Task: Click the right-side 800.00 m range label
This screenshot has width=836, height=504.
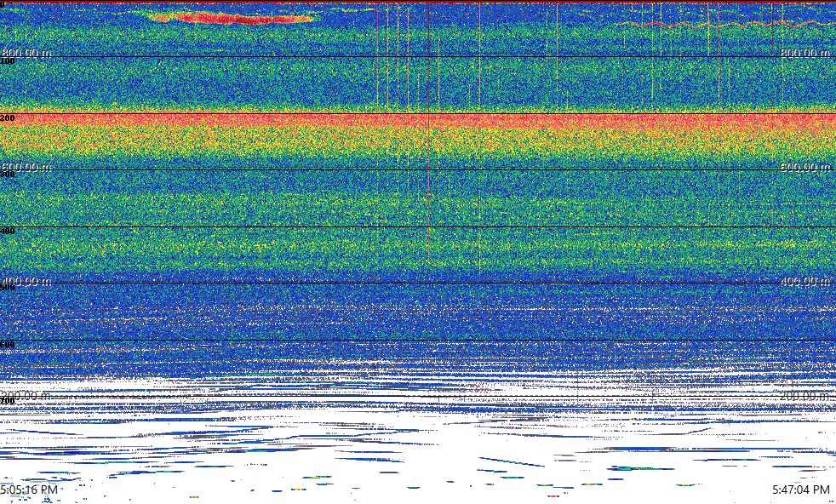Action: (805, 53)
